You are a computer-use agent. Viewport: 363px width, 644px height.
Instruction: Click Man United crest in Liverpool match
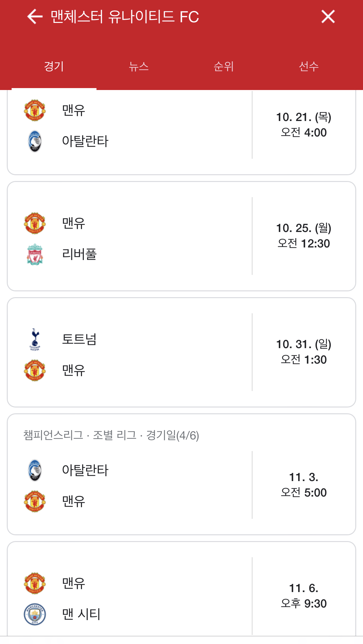35,223
